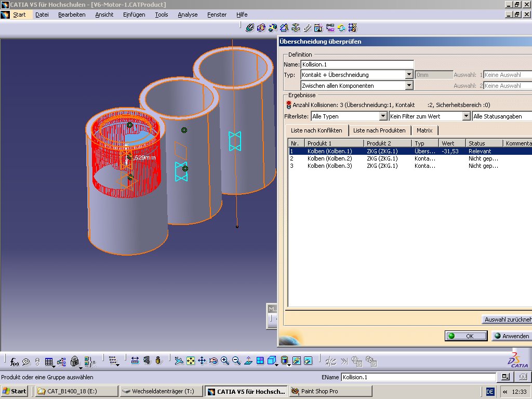This screenshot has height=399, width=532.
Task: Open the 'Alle Statusangaben' filter dropdown
Action: [x=502, y=116]
